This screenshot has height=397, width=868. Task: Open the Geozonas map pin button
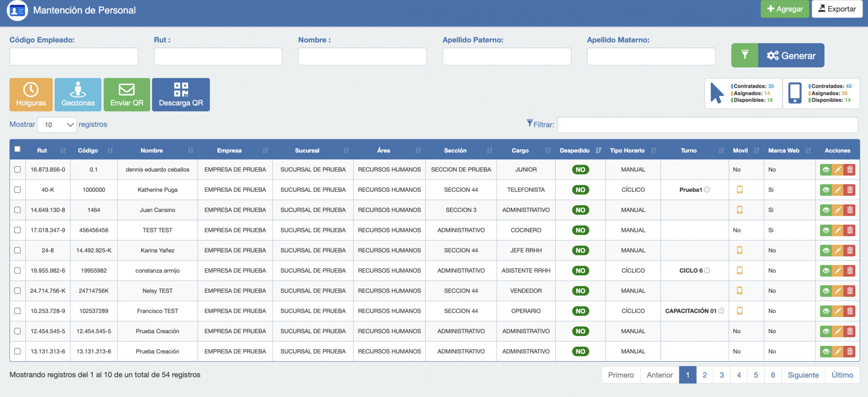tap(78, 95)
